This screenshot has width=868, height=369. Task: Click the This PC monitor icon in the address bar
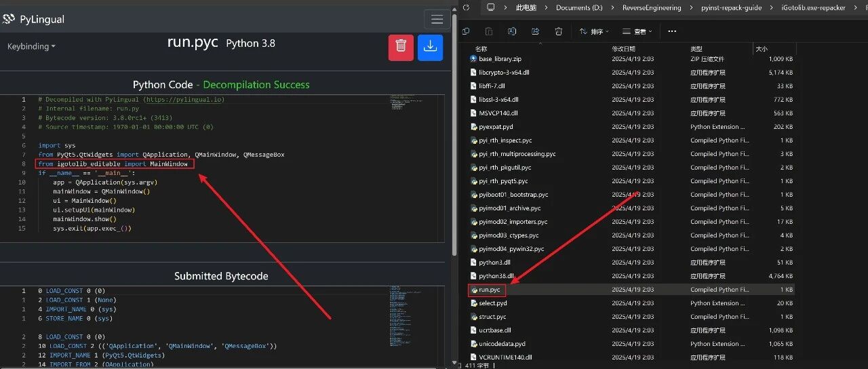[x=490, y=7]
